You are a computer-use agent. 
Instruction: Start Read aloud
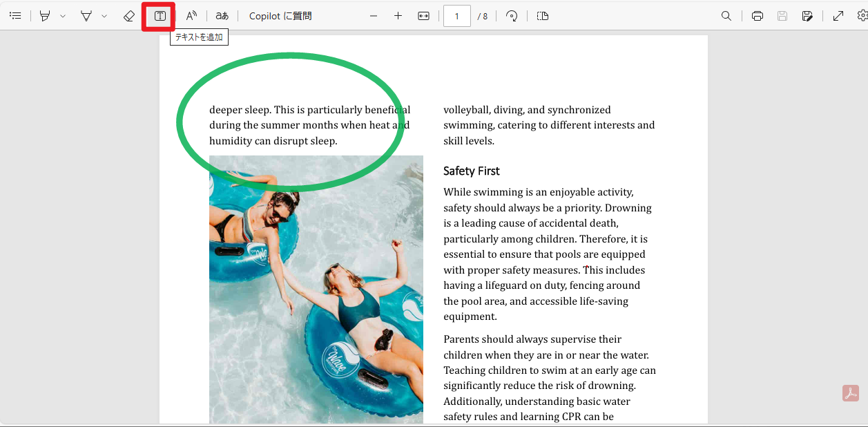pyautogui.click(x=192, y=16)
